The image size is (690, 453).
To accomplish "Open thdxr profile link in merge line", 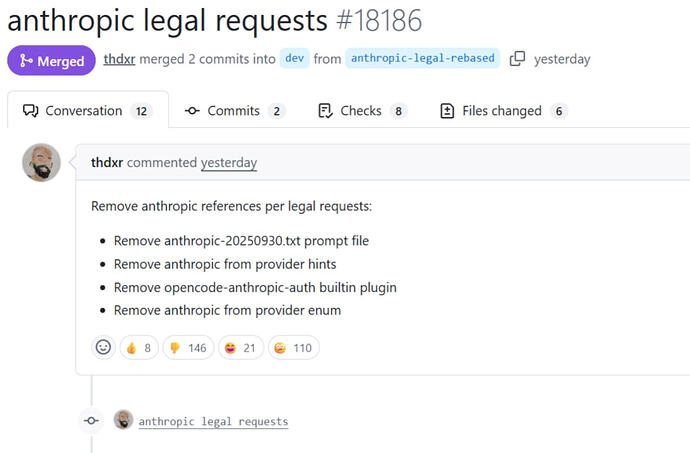I will point(119,59).
